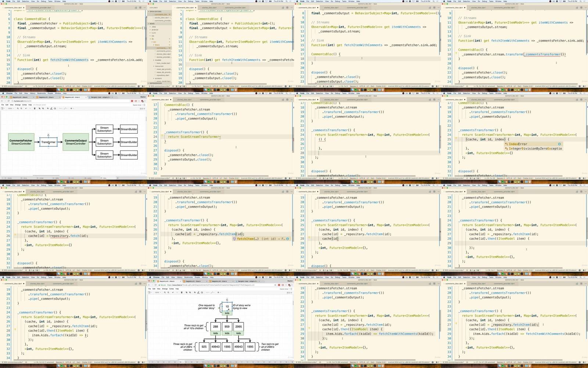Open Extras menu in CommentsFetcher diagram frame
This screenshot has width=588, height=368.
[x=25, y=105]
